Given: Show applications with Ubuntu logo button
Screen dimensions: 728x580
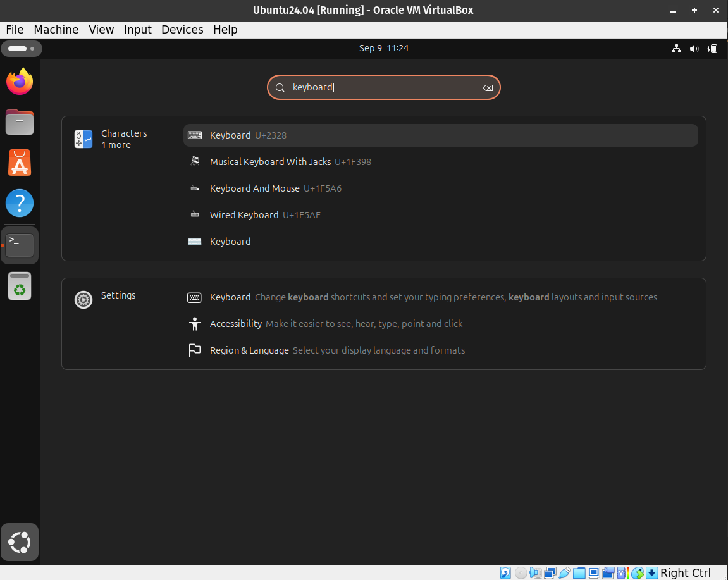Looking at the screenshot, I should (20, 542).
